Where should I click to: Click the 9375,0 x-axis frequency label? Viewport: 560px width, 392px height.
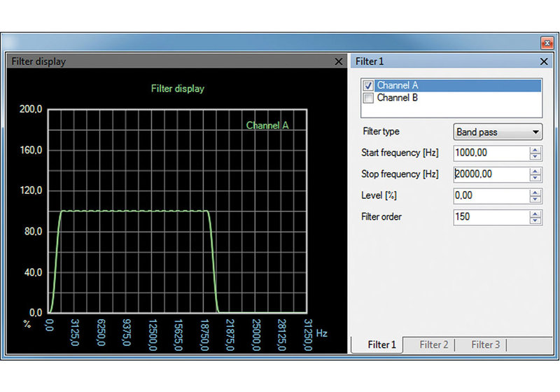(x=127, y=332)
